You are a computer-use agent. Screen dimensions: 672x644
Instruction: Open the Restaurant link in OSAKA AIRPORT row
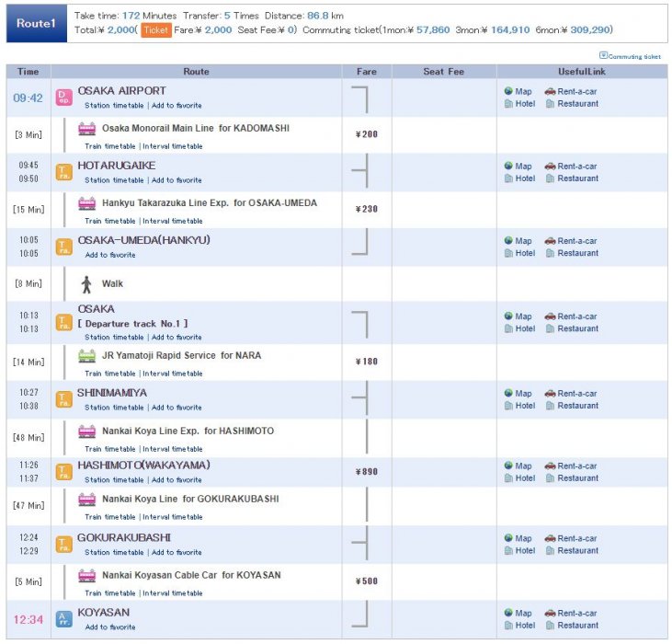577,104
